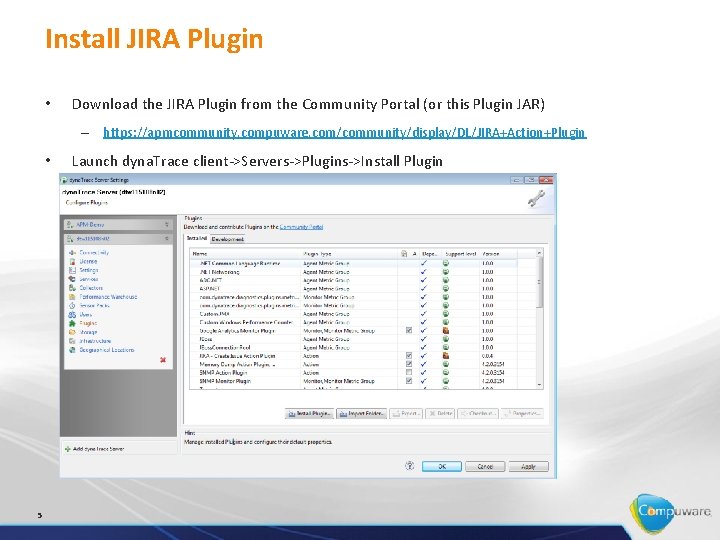The height and width of the screenshot is (540, 720).
Task: Click the help question mark icon
Action: [409, 466]
